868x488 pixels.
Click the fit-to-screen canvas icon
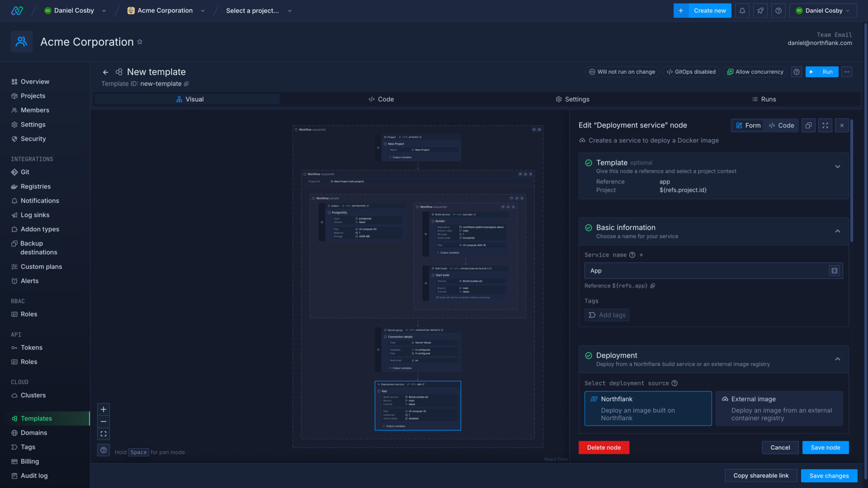coord(103,434)
